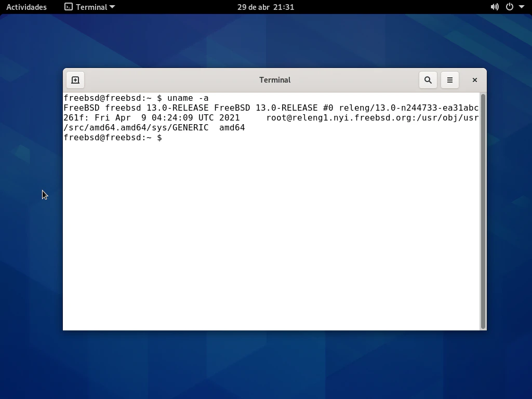Close the Terminal window
The height and width of the screenshot is (399, 532).
474,80
